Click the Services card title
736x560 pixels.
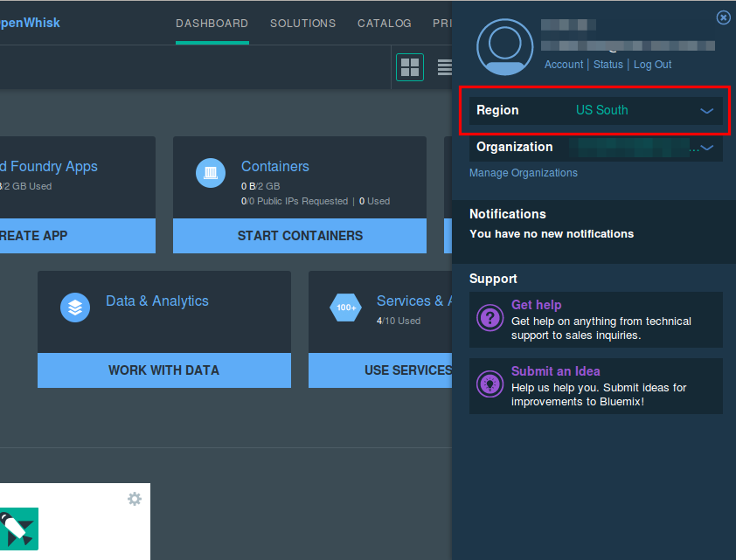[414, 301]
